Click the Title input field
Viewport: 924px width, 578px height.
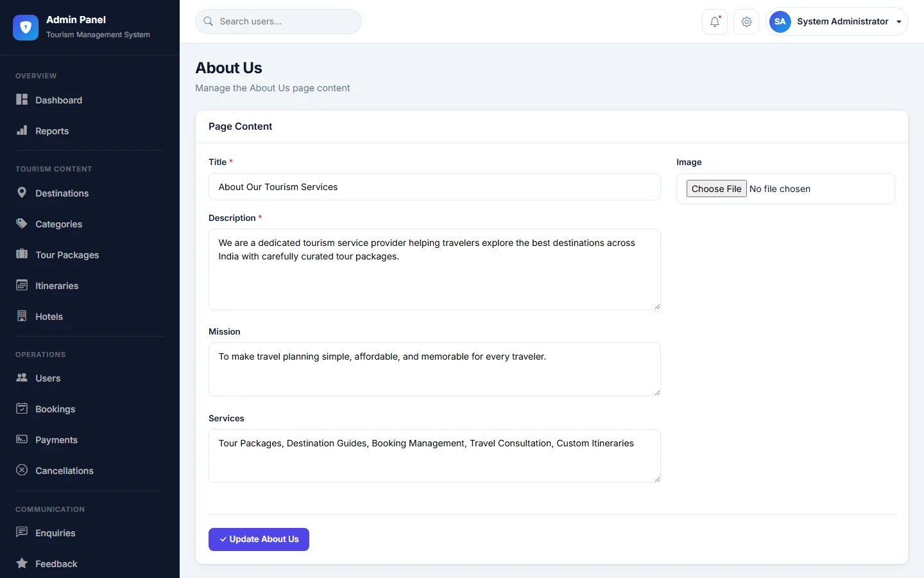click(x=434, y=187)
